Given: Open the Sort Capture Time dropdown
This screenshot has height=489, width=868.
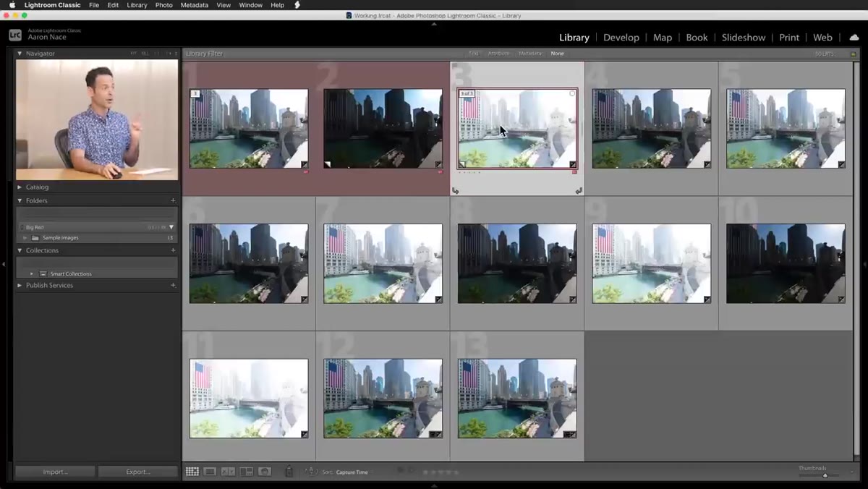Looking at the screenshot, I should (352, 472).
